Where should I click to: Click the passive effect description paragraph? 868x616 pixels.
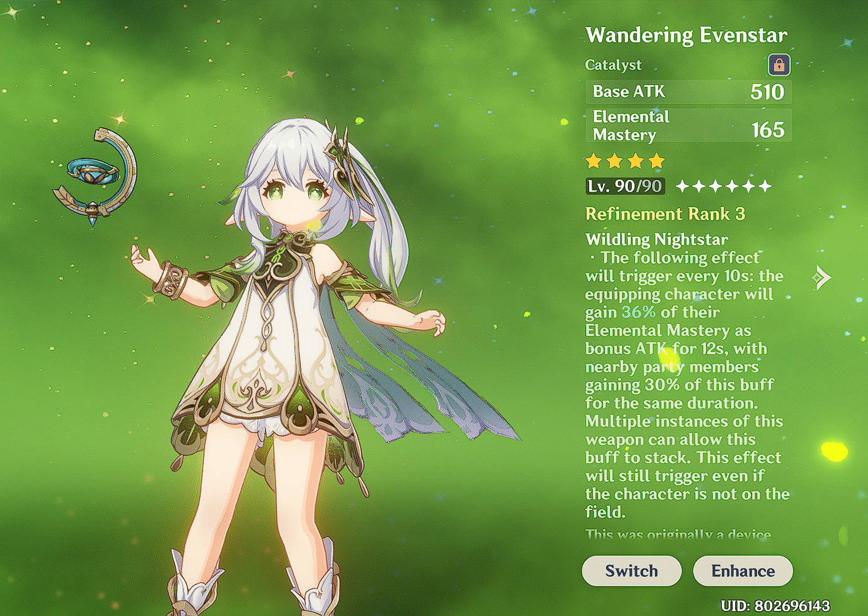(687, 385)
